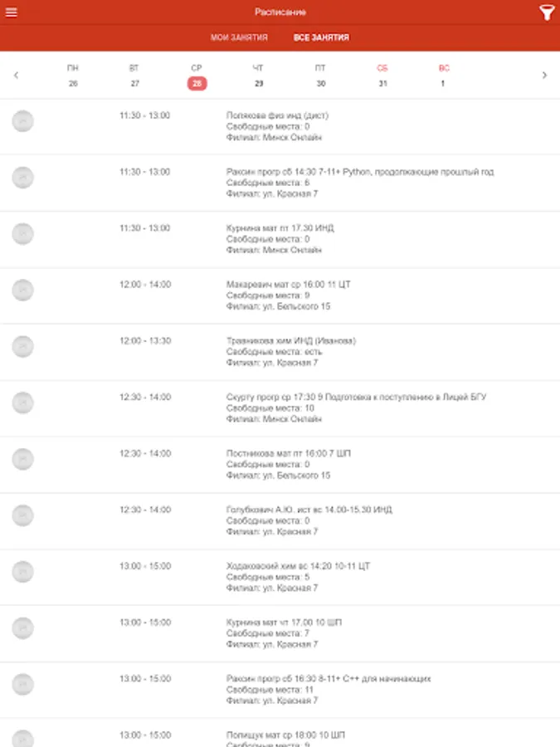
Task: Tap the avatar icon beside Полякова физ инд
Action: tap(23, 121)
